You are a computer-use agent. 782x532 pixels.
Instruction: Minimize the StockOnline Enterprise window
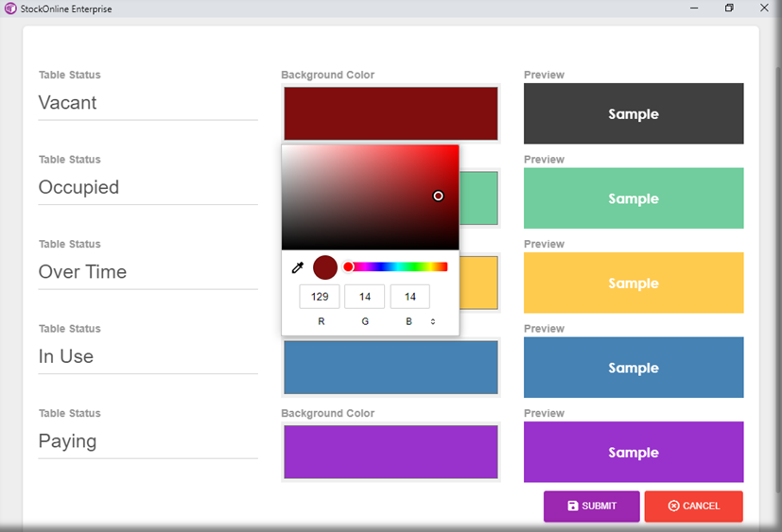click(694, 8)
